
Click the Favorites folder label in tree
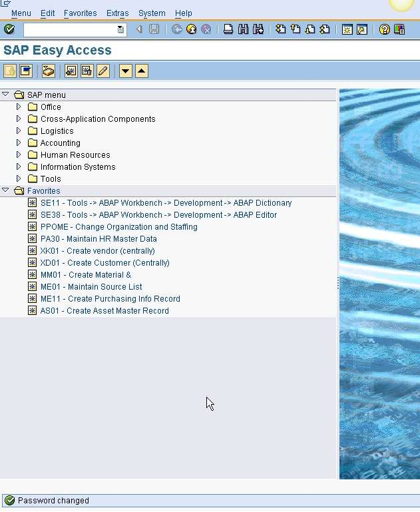(44, 190)
